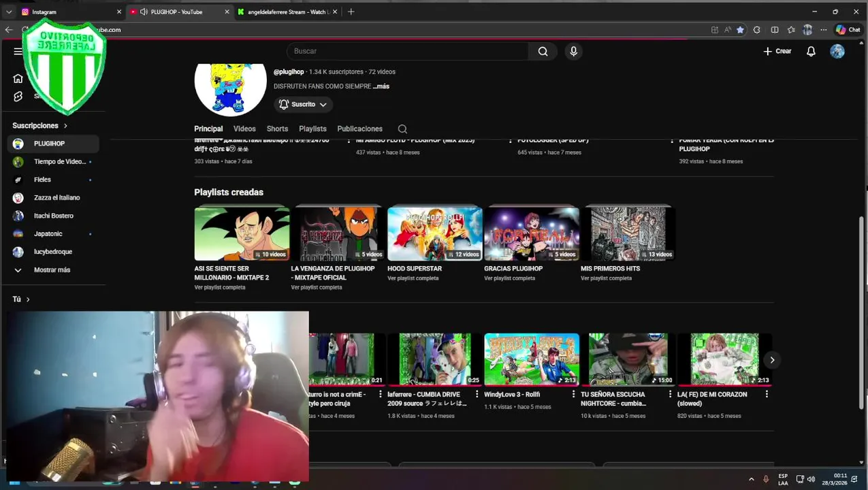The width and height of the screenshot is (868, 490).
Task: Open Itachi Bostero subscription
Action: [53, 216]
